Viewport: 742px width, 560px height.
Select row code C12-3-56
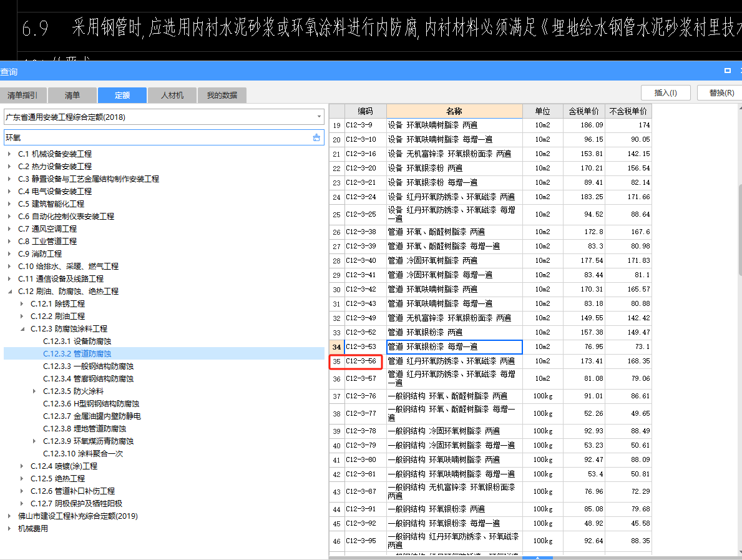pyautogui.click(x=365, y=361)
